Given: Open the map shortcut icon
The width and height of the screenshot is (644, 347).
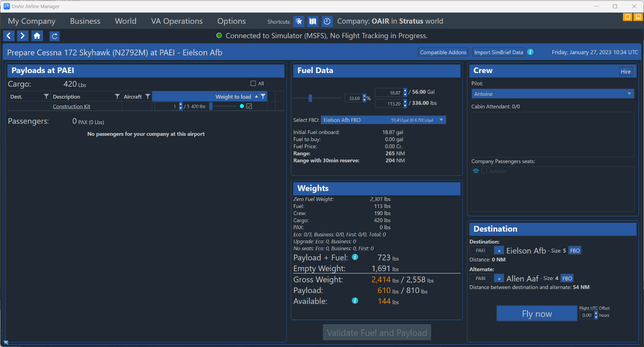Looking at the screenshot, I should pos(313,21).
